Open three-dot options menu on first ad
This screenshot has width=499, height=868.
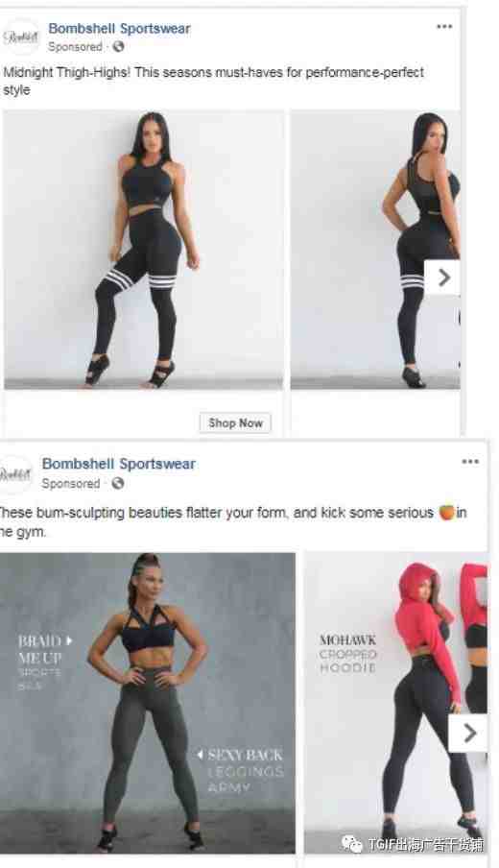click(x=444, y=27)
